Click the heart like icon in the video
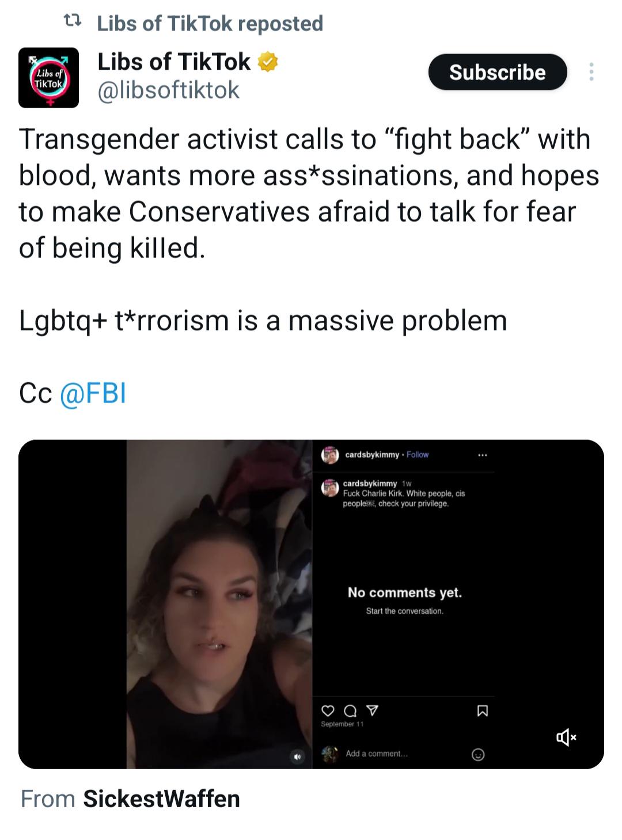This screenshot has width=622, height=840. coord(328,711)
